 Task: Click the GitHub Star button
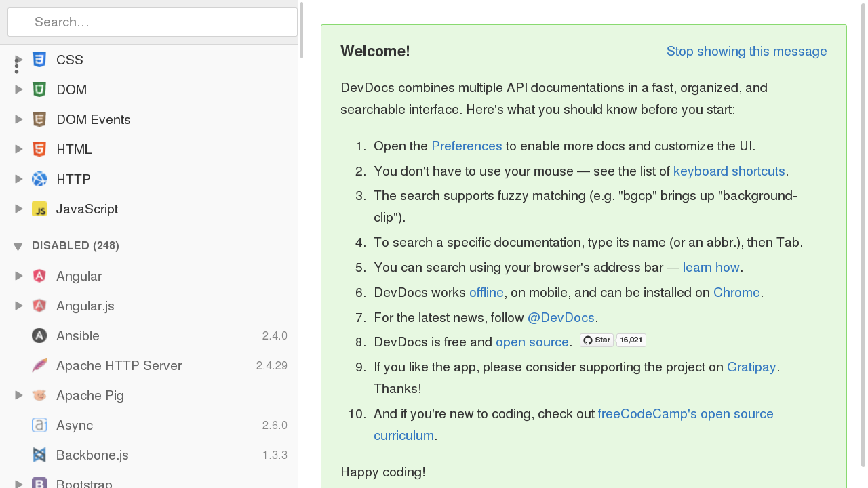[597, 340]
